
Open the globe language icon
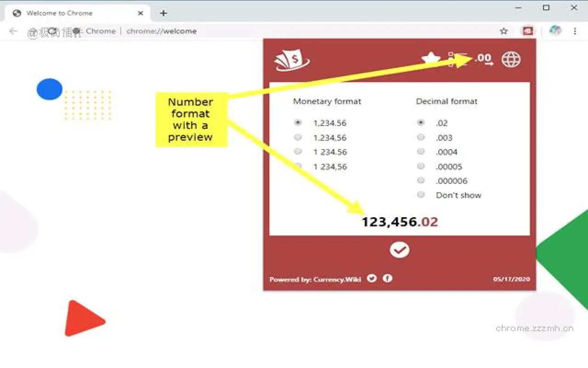click(511, 59)
